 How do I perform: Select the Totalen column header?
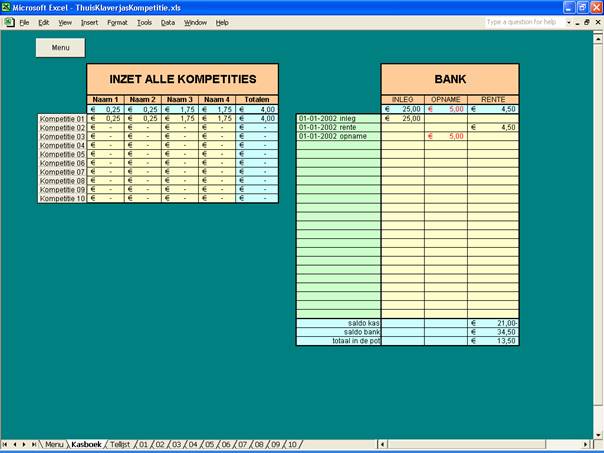tap(257, 100)
